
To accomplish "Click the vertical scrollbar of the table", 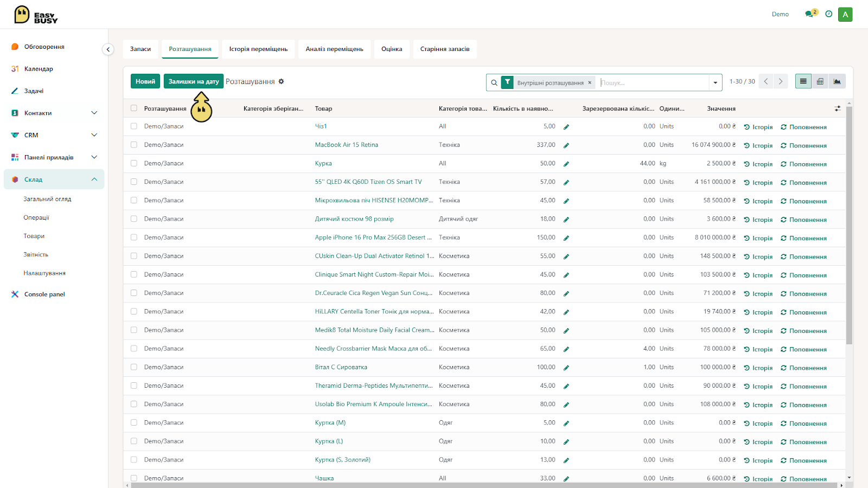I will 849,225.
